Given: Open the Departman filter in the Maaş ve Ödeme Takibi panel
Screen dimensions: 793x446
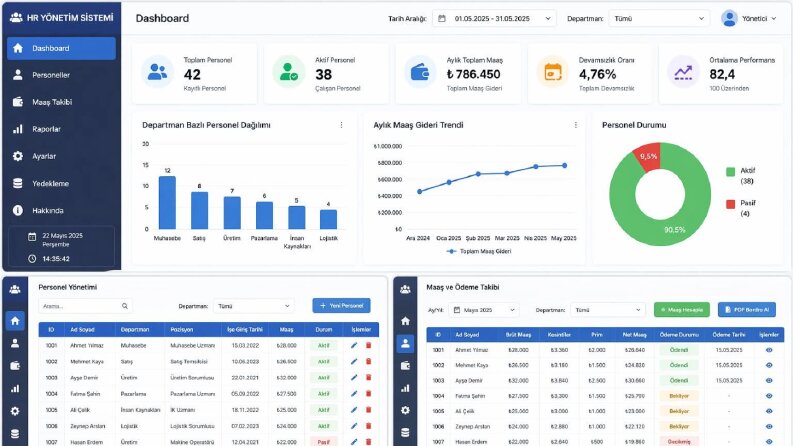Looking at the screenshot, I should pos(608,310).
